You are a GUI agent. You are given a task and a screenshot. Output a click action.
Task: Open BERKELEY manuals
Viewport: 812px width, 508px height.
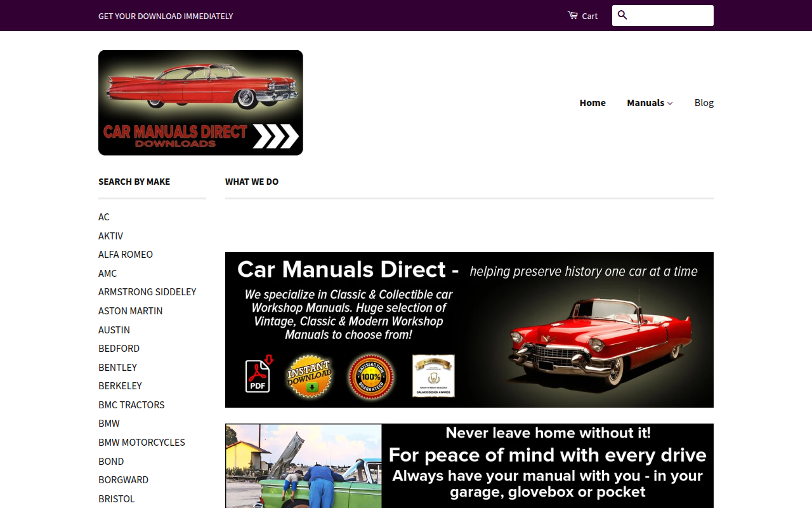120,386
